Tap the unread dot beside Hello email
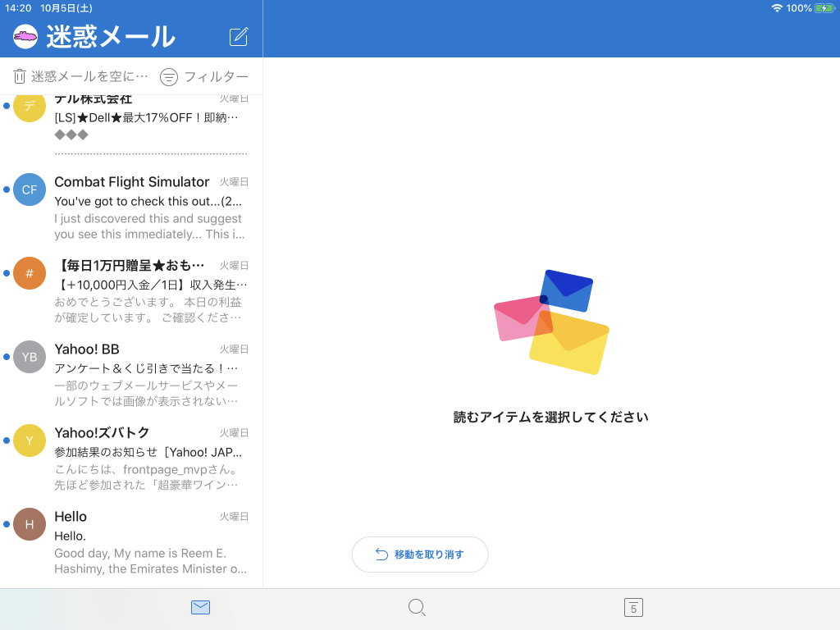This screenshot has width=840, height=630. pos(7,524)
